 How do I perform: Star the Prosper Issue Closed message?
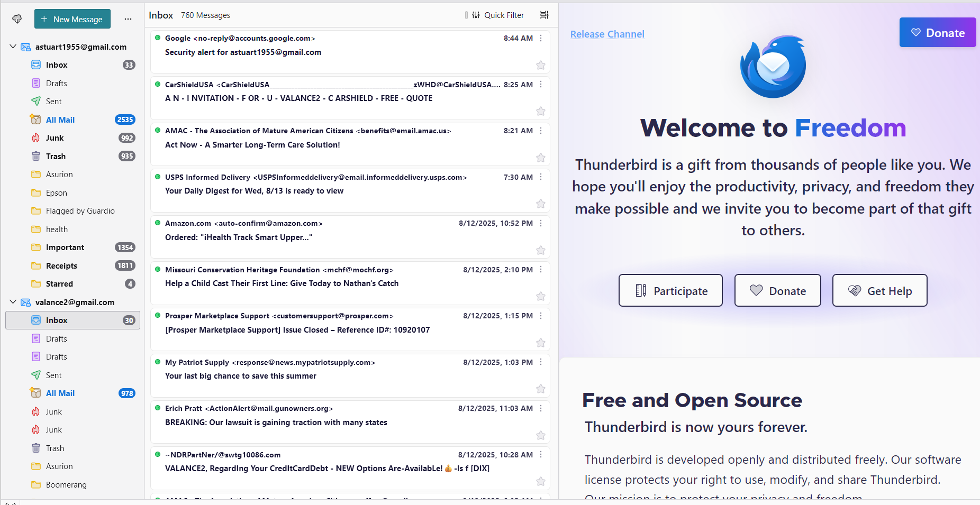[541, 343]
